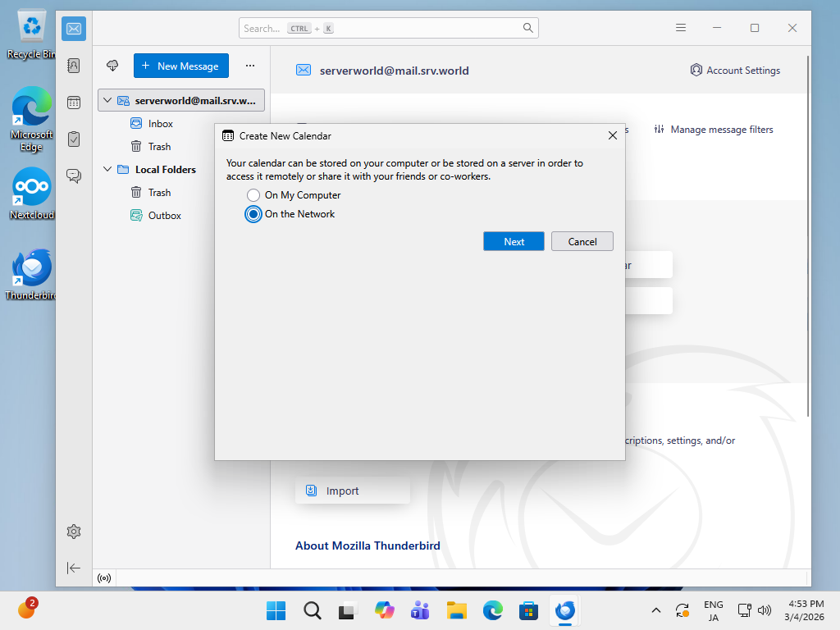Open Task View on the taskbar
This screenshot has width=840, height=630.
click(x=348, y=610)
